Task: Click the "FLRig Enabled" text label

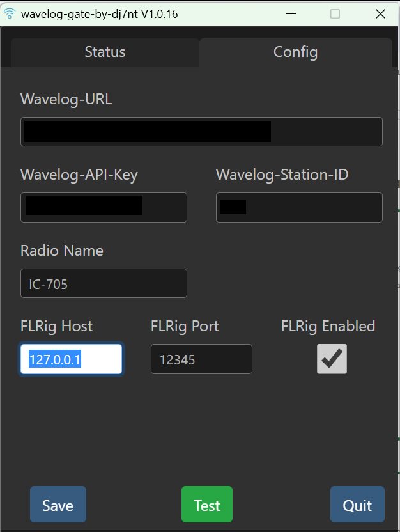Action: [328, 326]
